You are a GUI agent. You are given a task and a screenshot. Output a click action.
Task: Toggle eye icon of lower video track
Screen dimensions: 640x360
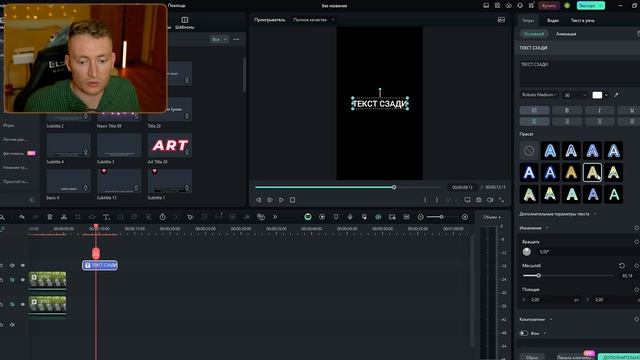(x=23, y=304)
